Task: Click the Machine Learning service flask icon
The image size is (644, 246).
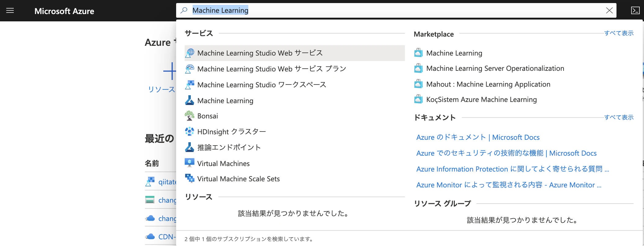Action: coord(190,100)
